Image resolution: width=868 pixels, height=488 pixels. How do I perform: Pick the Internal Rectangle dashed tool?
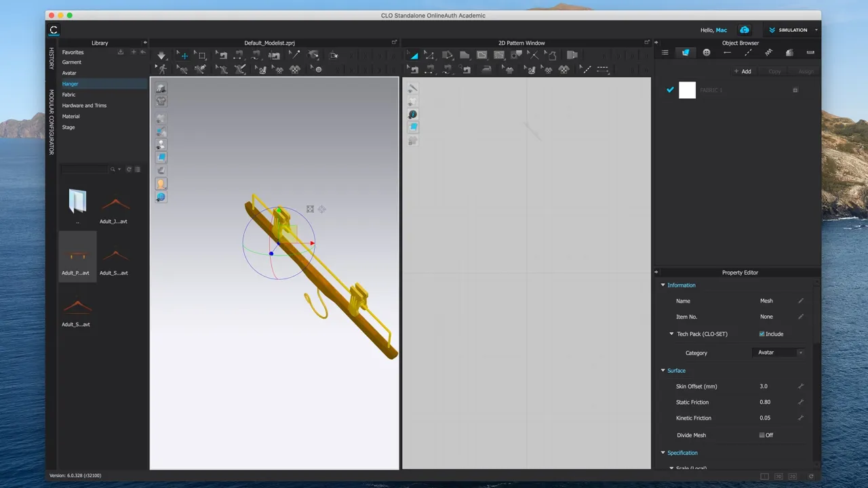pos(499,56)
